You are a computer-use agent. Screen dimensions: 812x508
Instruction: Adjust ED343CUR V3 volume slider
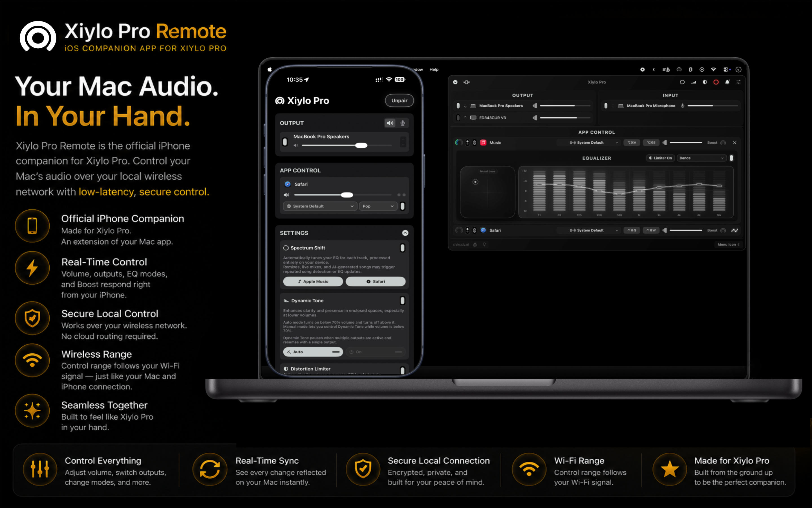565,118
